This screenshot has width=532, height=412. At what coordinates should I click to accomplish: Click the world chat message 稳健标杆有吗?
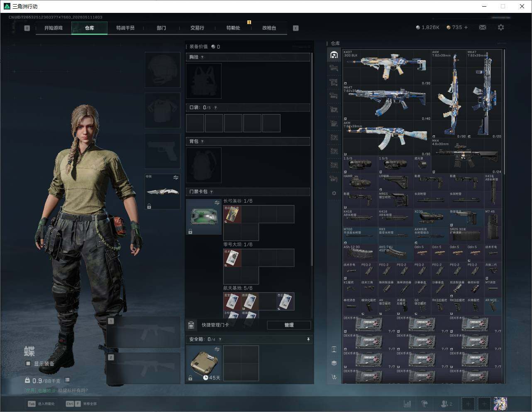[x=73, y=390]
